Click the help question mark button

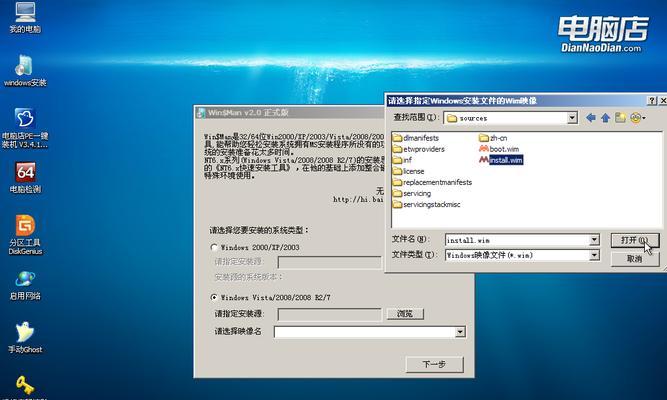[x=652, y=100]
